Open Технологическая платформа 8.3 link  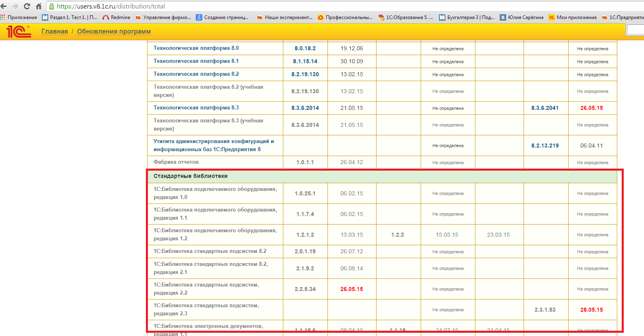pos(196,108)
